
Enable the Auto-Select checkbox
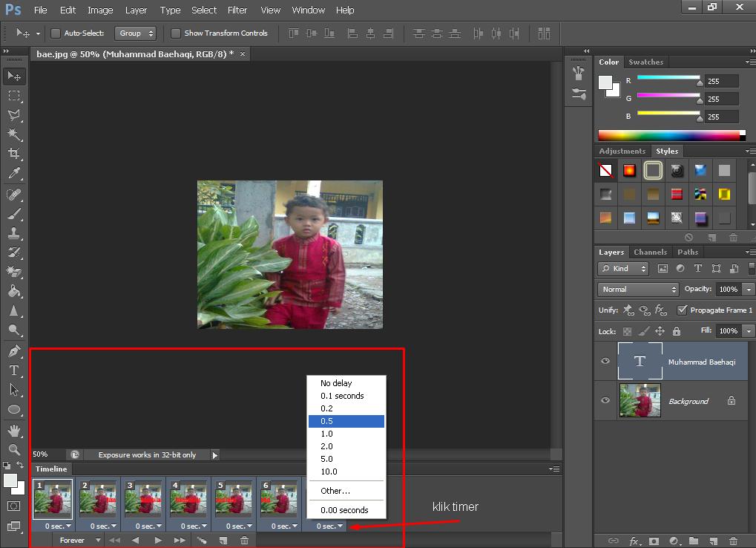(56, 33)
